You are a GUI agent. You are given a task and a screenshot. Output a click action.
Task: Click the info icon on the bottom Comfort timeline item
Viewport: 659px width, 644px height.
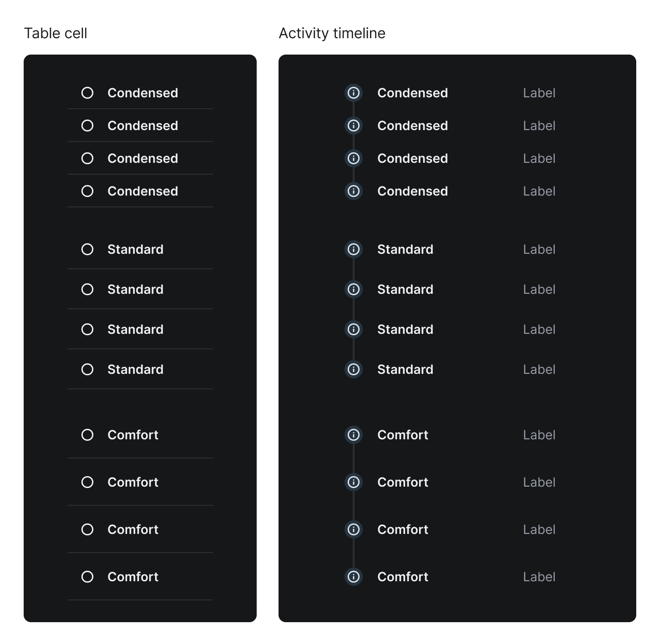click(354, 577)
